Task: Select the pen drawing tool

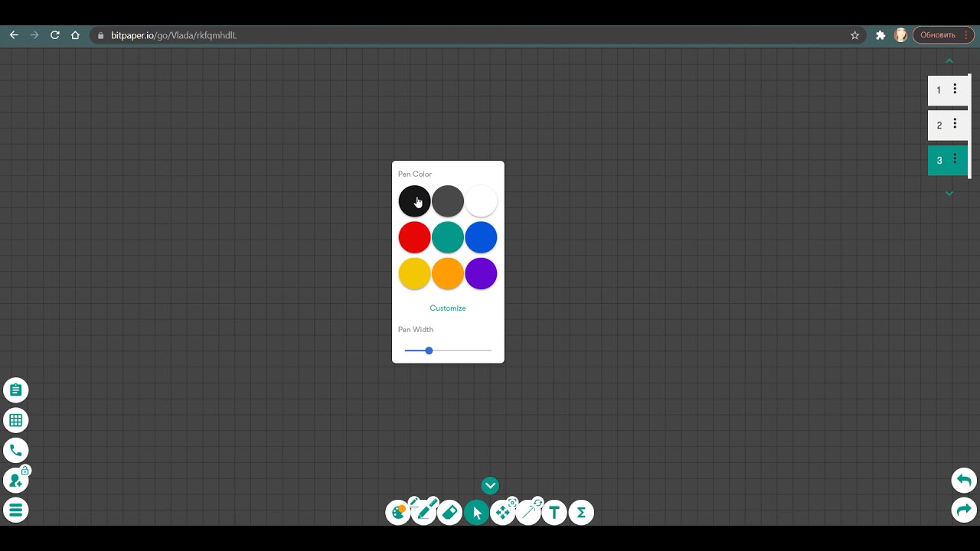Action: [x=424, y=513]
